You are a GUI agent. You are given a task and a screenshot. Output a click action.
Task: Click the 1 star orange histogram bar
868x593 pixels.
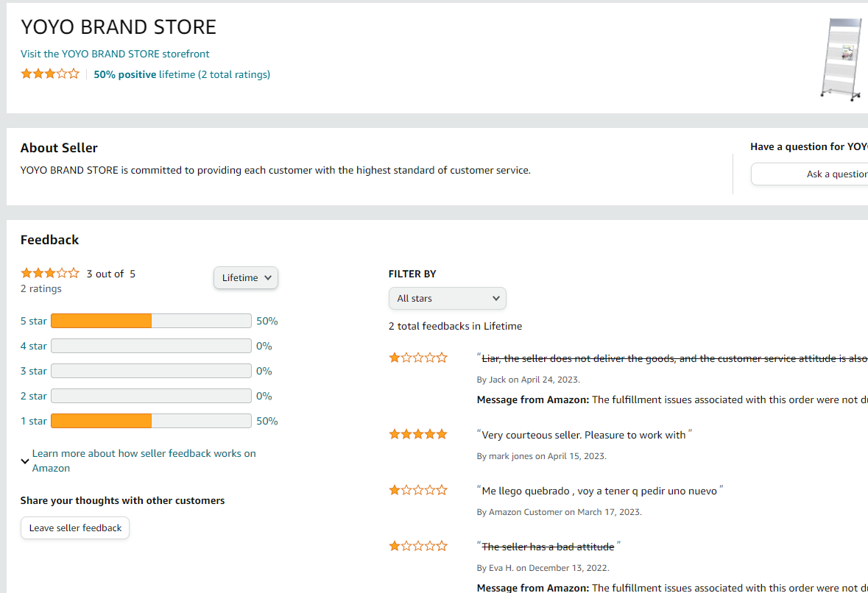[101, 422]
